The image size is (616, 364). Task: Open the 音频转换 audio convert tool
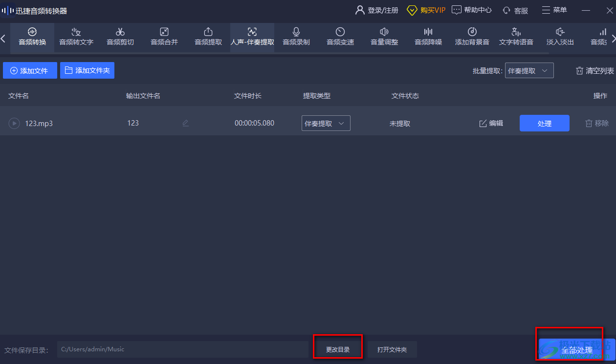pos(32,37)
